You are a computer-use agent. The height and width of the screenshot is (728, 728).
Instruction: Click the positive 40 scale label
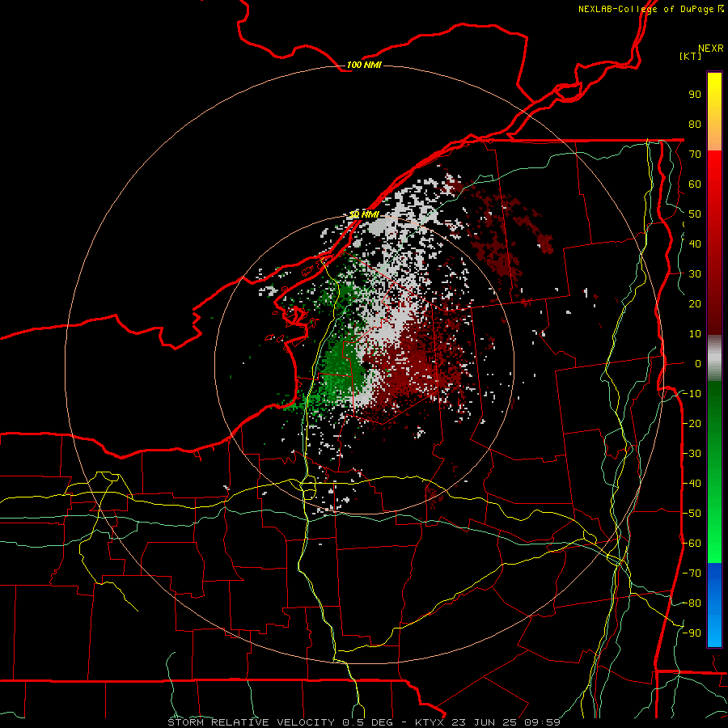coord(695,243)
